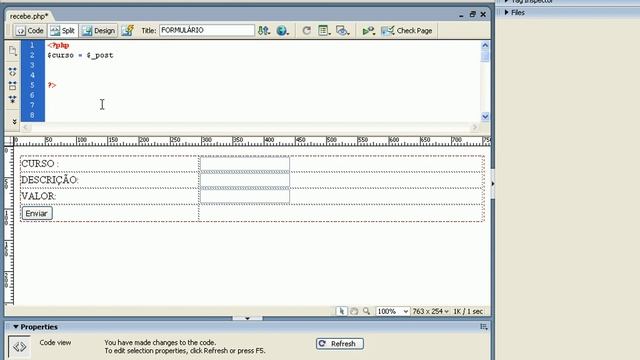Screen dimensions: 640x360
Task: Click horizontal scrollbar right arrow in code view
Action: [x=475, y=127]
